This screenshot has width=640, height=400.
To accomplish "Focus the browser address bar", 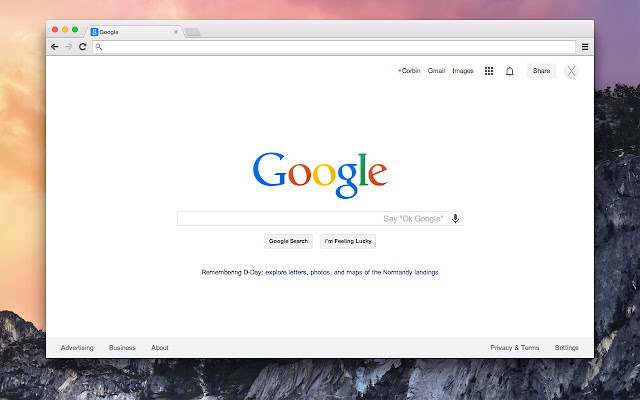I will click(334, 47).
